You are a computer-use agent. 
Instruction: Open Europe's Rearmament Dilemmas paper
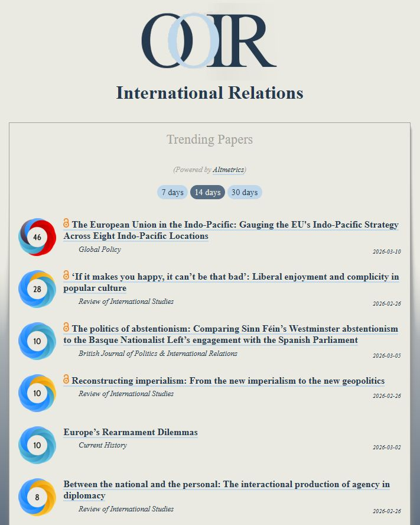click(131, 432)
